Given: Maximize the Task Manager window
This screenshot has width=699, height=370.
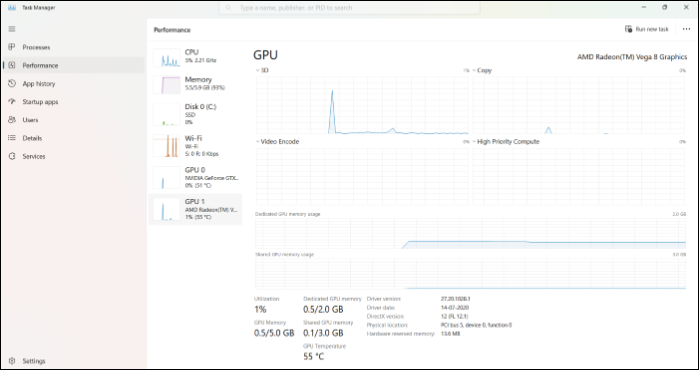Looking at the screenshot, I should 665,8.
